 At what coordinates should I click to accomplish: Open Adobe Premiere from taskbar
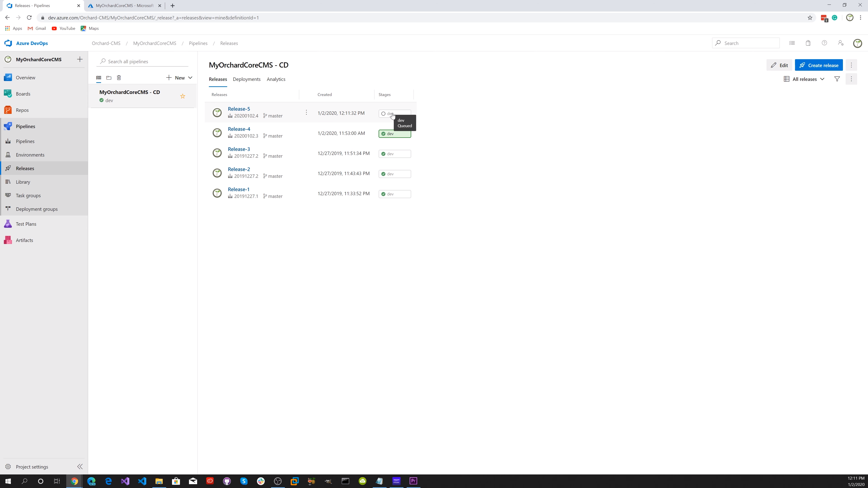pos(413,481)
